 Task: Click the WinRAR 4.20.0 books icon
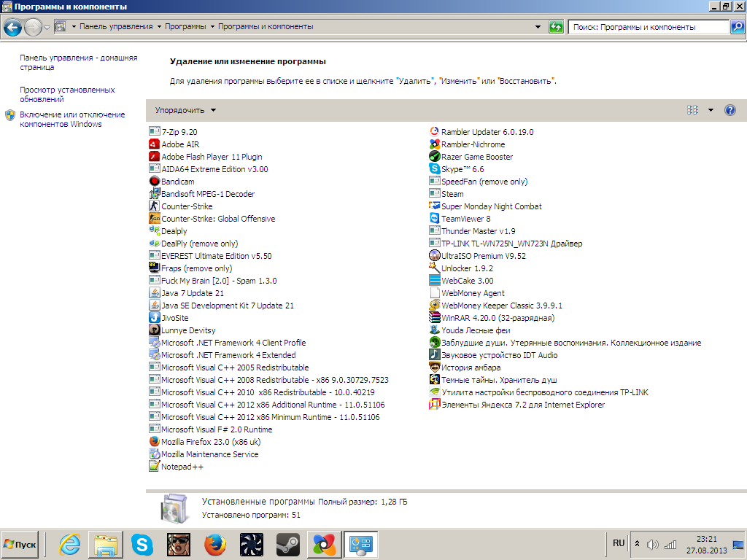click(434, 318)
